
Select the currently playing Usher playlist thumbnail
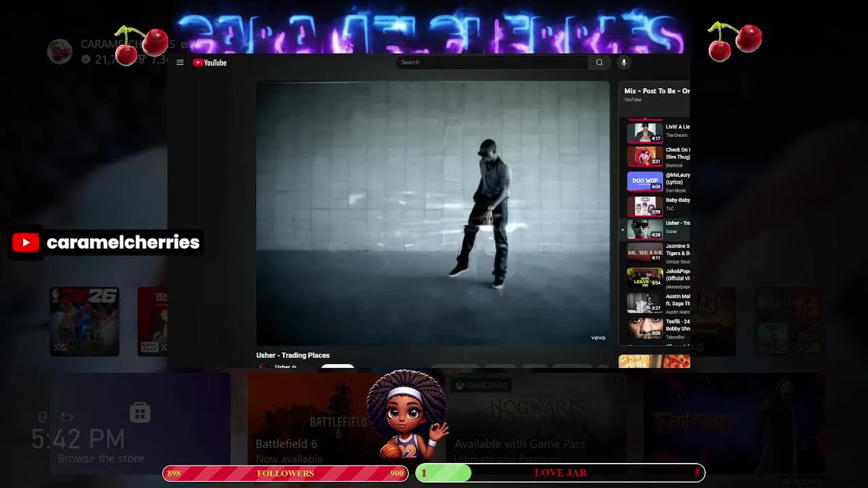644,229
